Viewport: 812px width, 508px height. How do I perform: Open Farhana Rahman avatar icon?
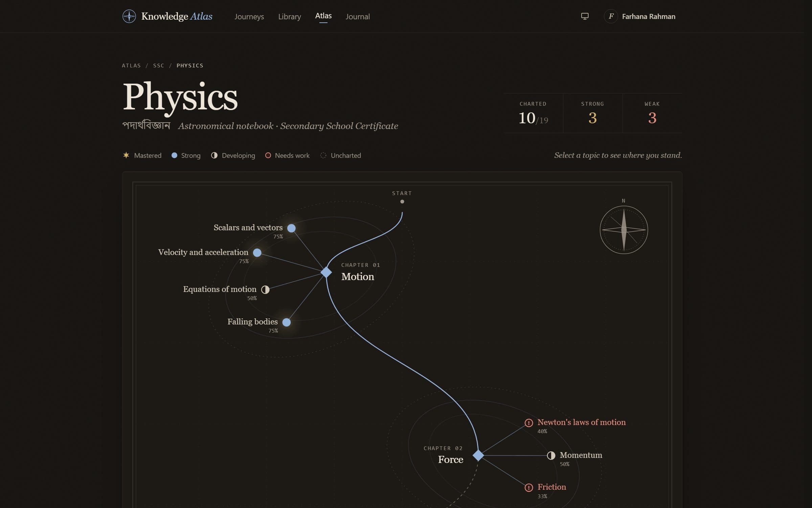[611, 16]
